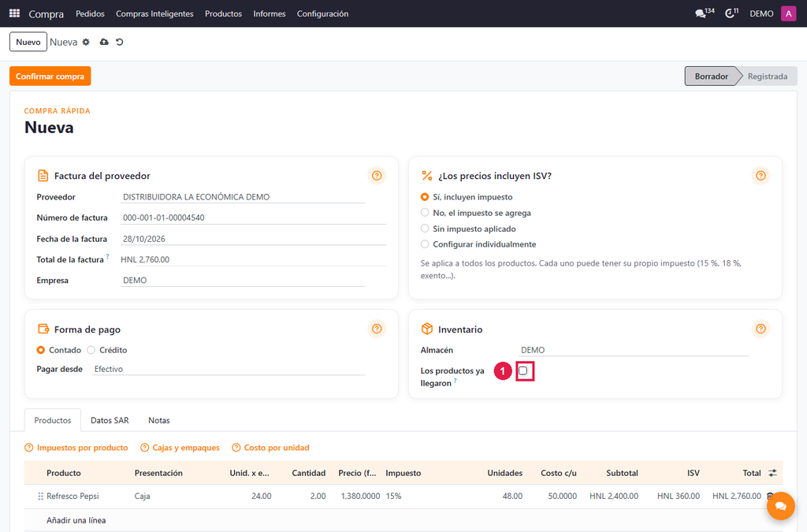Select Contado as payment form
Image resolution: width=807 pixels, height=532 pixels.
pos(41,350)
